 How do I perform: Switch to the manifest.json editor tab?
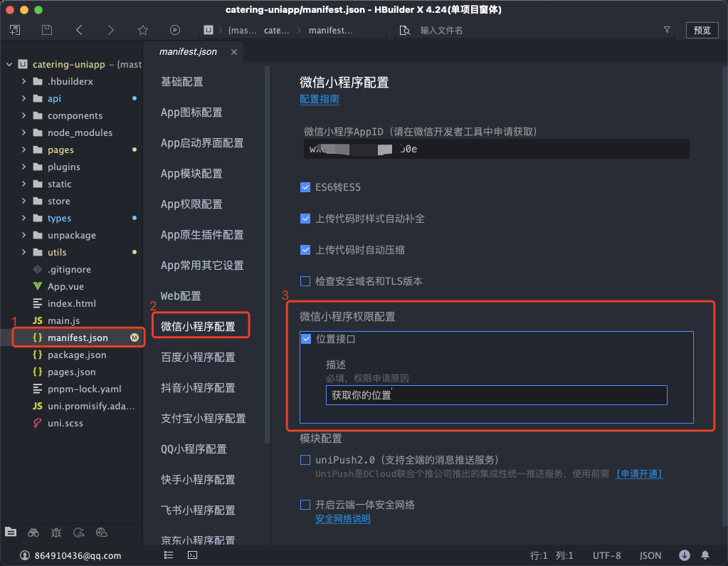click(188, 52)
